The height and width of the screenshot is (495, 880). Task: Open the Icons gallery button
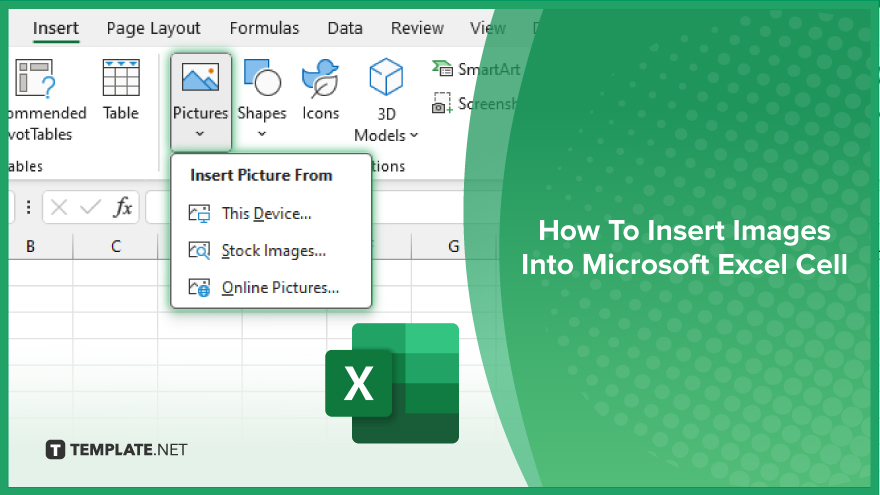[x=320, y=90]
